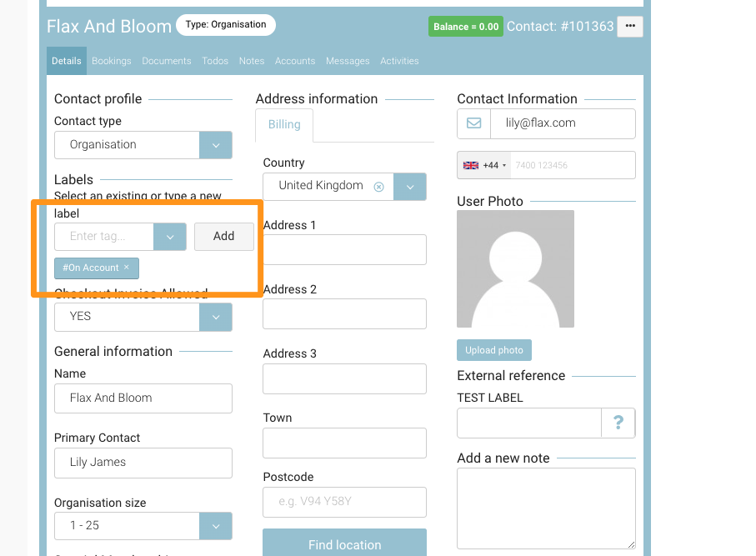Click the Add button for labels
This screenshot has height=556, width=756.
click(x=223, y=237)
